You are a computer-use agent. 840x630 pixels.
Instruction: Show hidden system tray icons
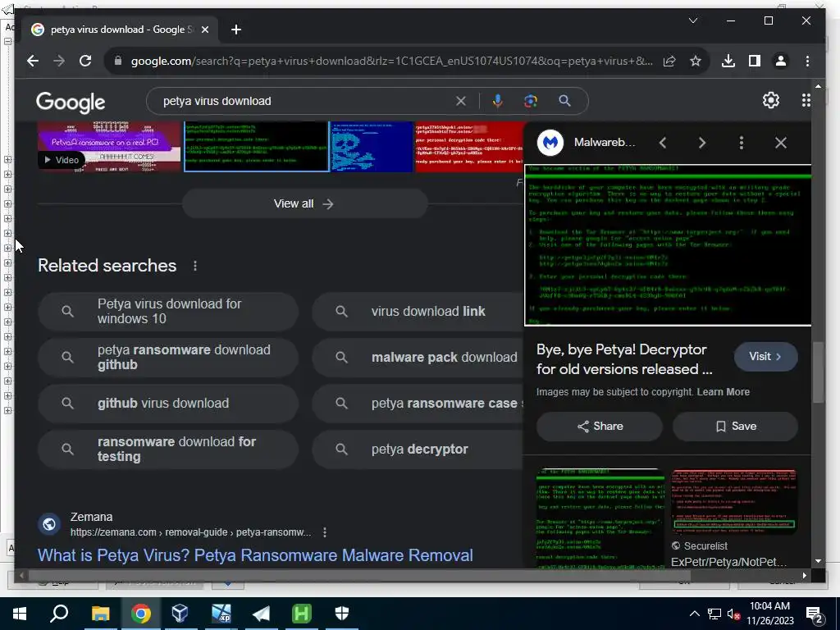click(x=694, y=614)
